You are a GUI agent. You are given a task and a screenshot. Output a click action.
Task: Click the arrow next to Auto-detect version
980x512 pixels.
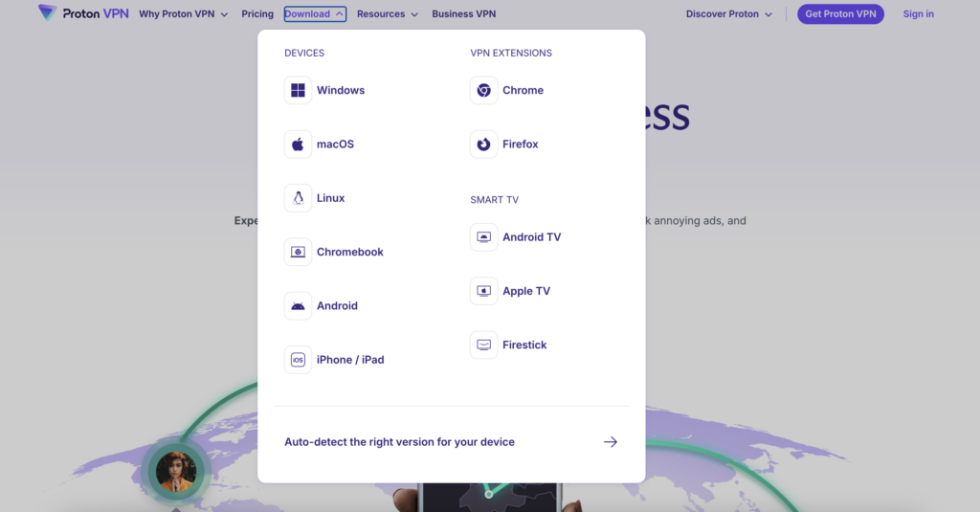point(611,442)
